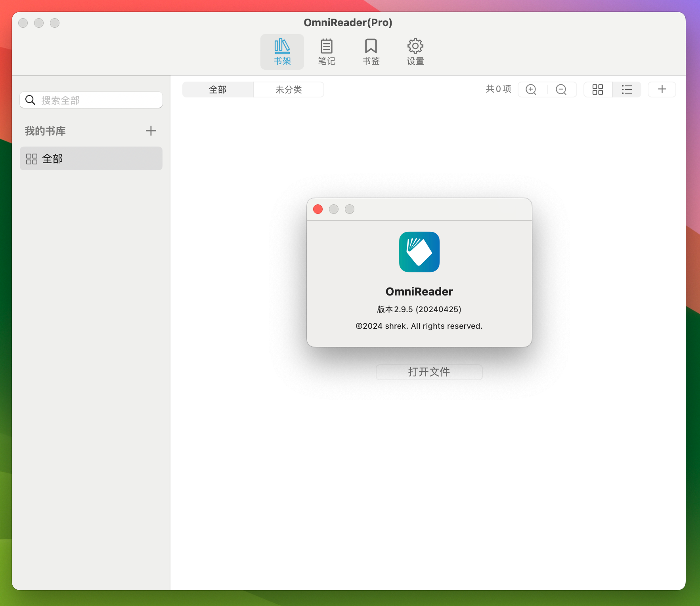Click the ©2024 shrek copyright text
Screen dimensions: 700x606
click(x=419, y=326)
